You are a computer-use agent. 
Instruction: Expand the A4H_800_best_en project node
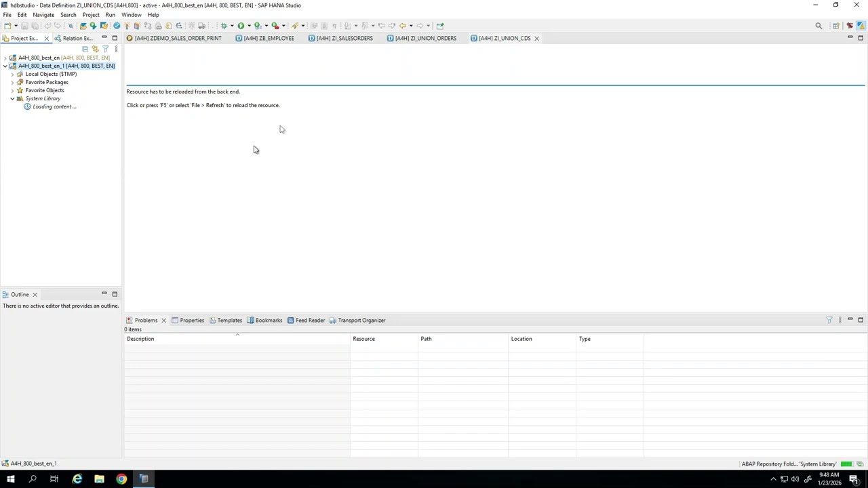(x=5, y=58)
